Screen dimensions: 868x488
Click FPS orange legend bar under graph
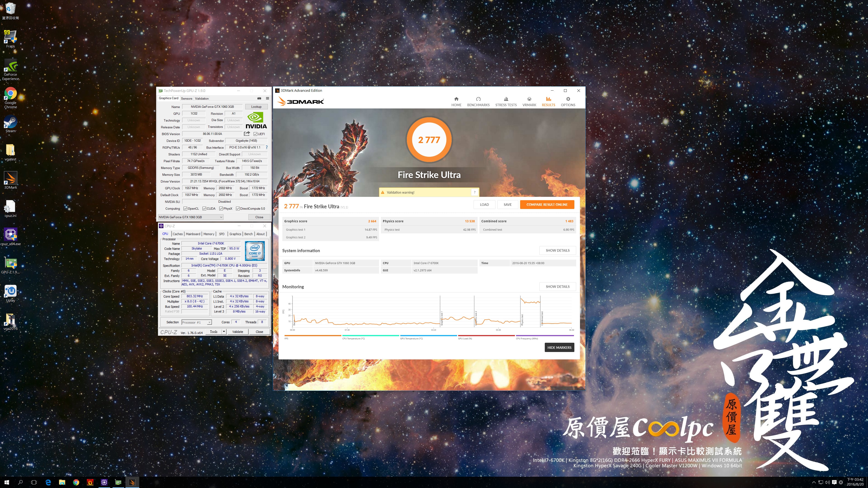point(313,335)
